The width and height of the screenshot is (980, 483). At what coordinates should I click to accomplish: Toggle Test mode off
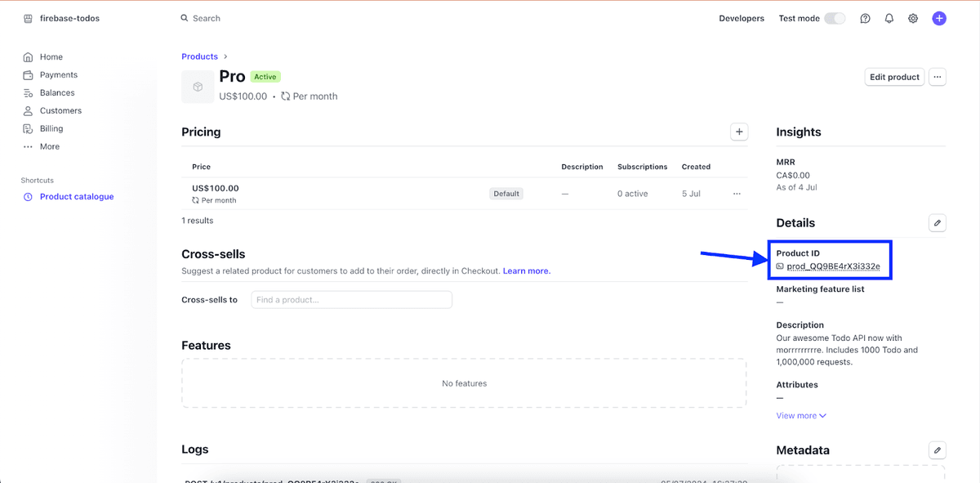point(835,17)
